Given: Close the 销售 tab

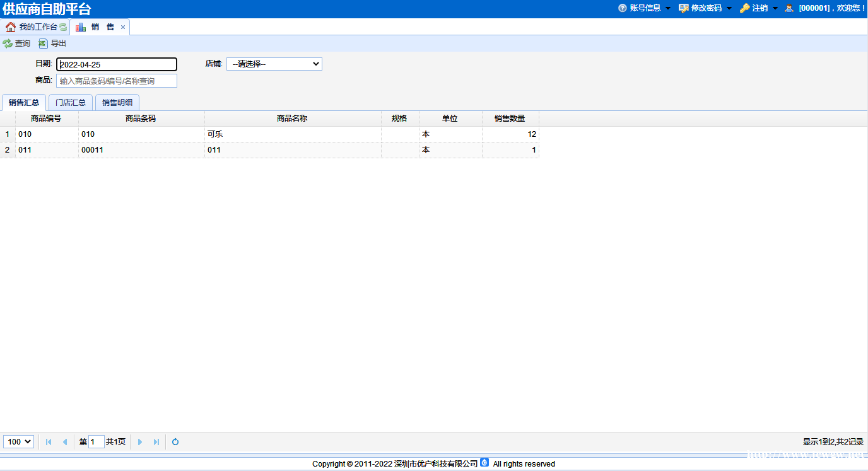Looking at the screenshot, I should click(123, 27).
